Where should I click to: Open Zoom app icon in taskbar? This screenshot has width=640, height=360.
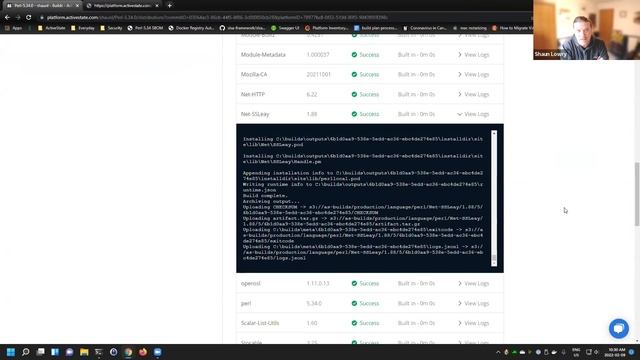coord(158,352)
